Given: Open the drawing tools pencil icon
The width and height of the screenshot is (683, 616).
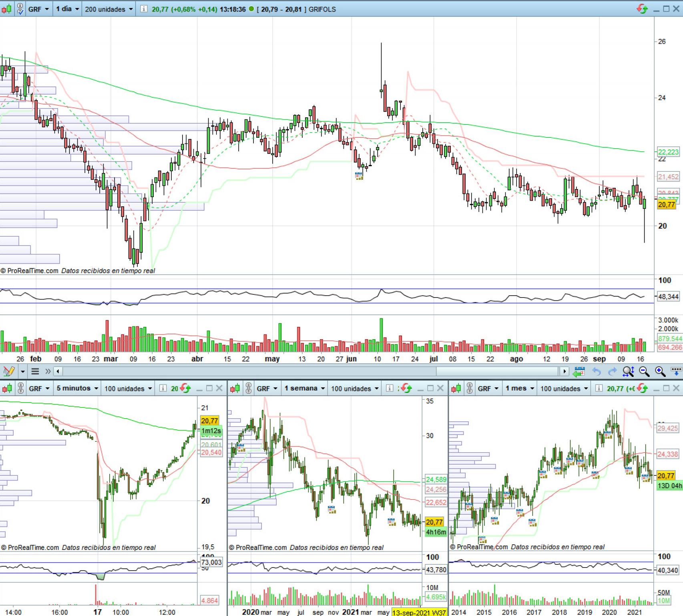Looking at the screenshot, I should (x=8, y=371).
